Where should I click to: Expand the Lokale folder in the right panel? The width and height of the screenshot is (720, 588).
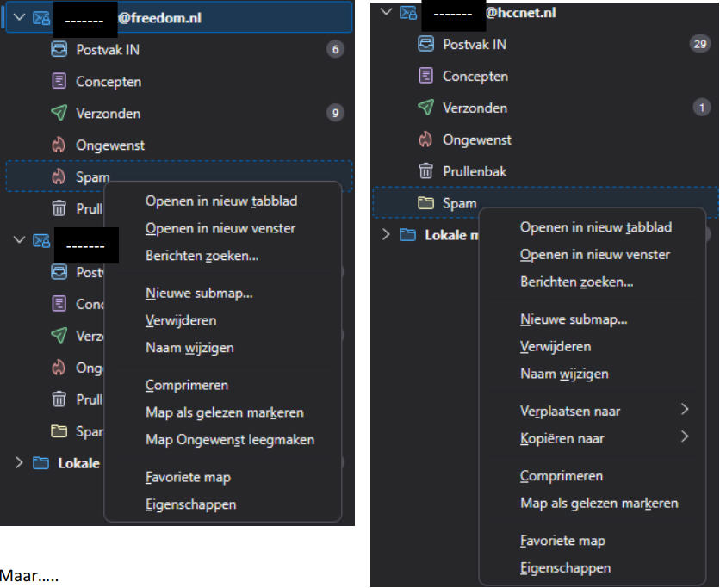tap(385, 235)
